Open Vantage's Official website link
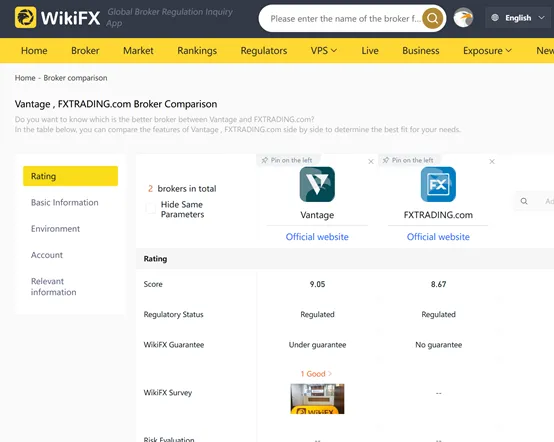The width and height of the screenshot is (554, 442). tap(317, 237)
